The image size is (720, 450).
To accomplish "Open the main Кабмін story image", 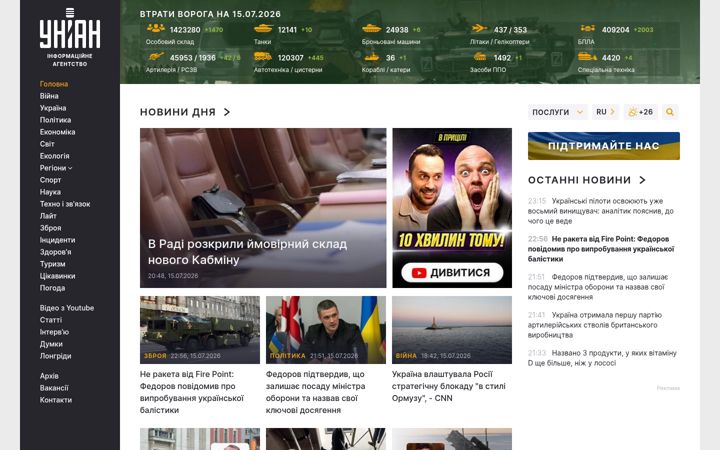I will (263, 208).
